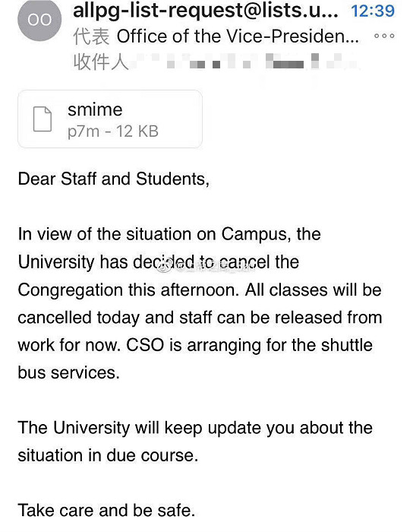This screenshot has width=413, height=532.
Task: Tap the "Dear Staff and Students," greeting
Action: 113,179
